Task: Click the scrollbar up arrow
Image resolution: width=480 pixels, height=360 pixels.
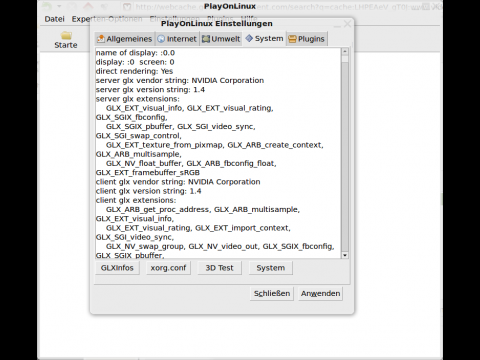Action: [x=345, y=52]
